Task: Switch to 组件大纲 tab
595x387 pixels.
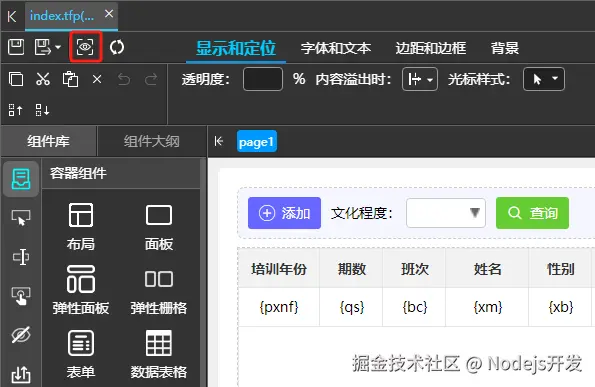Action: coord(151,142)
